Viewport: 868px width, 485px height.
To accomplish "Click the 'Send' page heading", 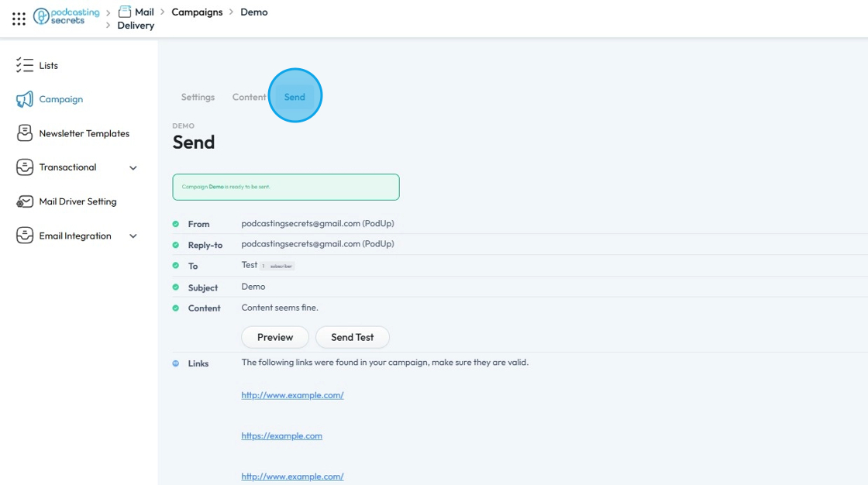I will tap(193, 143).
